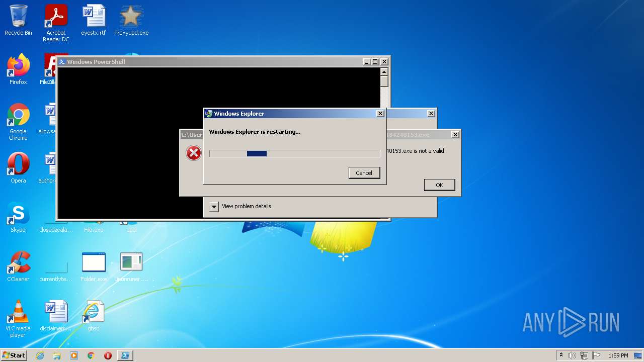Close the Windows PowerShell window

coord(384,62)
